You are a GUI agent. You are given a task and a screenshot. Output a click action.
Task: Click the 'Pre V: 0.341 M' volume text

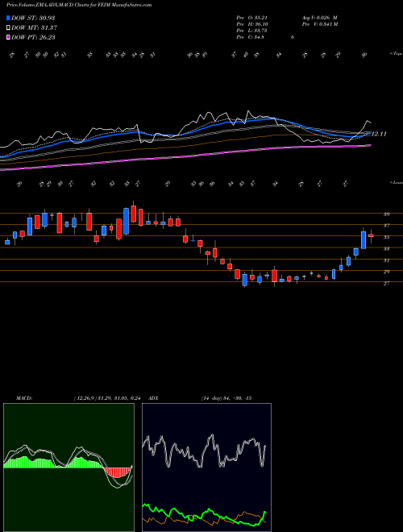pos(319,24)
